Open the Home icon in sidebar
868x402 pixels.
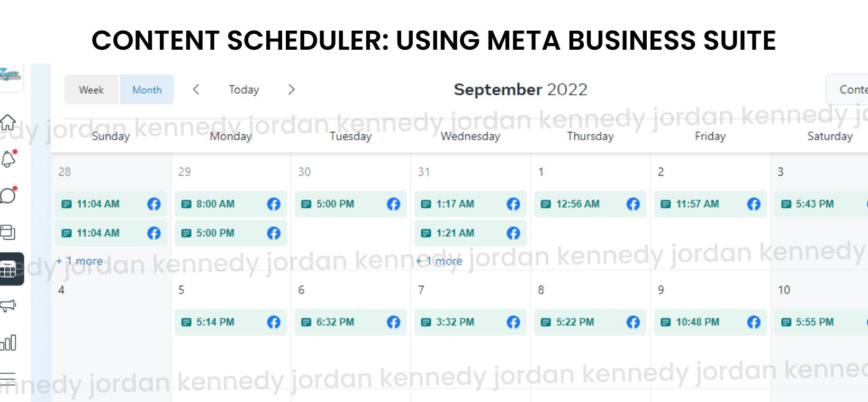[8, 122]
